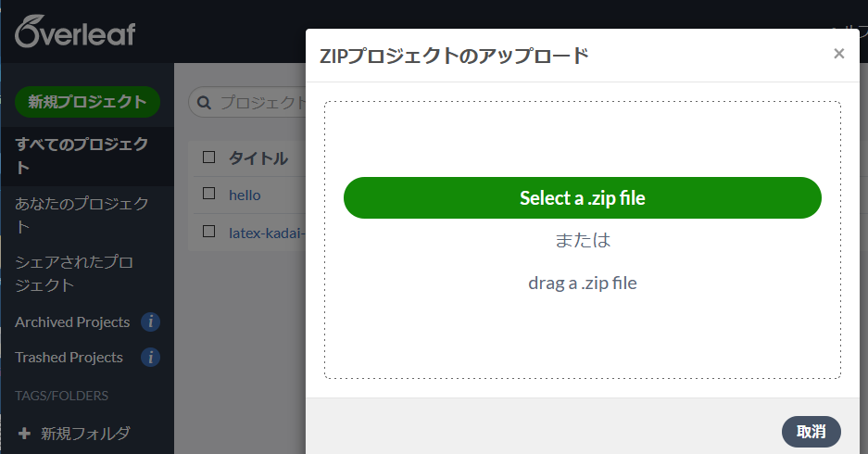This screenshot has width=868, height=454.
Task: Open the hello project link
Action: tap(245, 195)
